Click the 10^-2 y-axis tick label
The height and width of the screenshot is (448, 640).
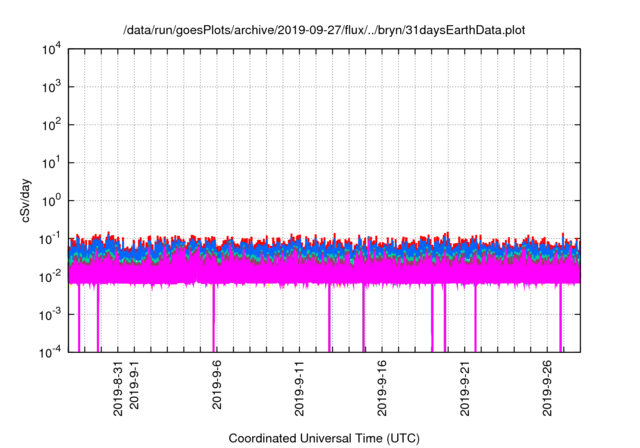[50, 277]
